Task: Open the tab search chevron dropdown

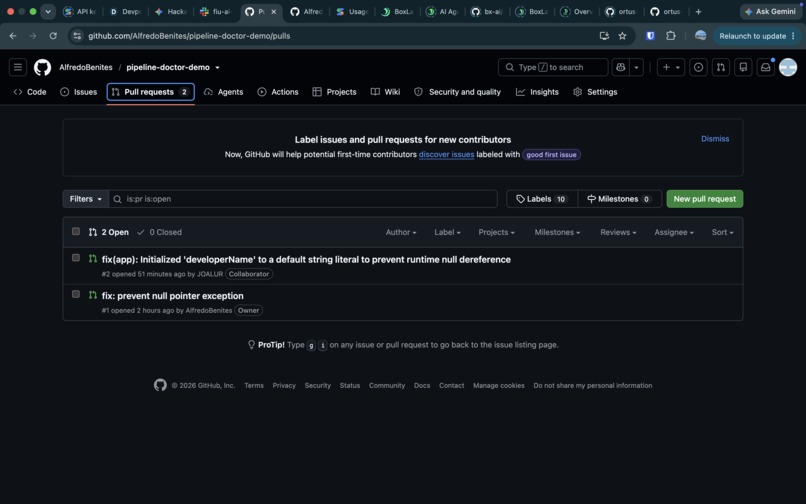Action: [x=48, y=11]
